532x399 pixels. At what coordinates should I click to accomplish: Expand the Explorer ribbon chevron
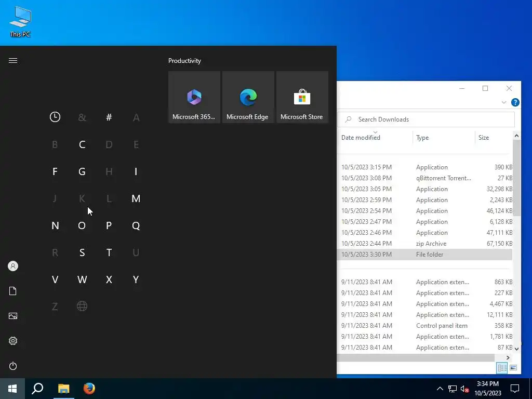(x=504, y=102)
